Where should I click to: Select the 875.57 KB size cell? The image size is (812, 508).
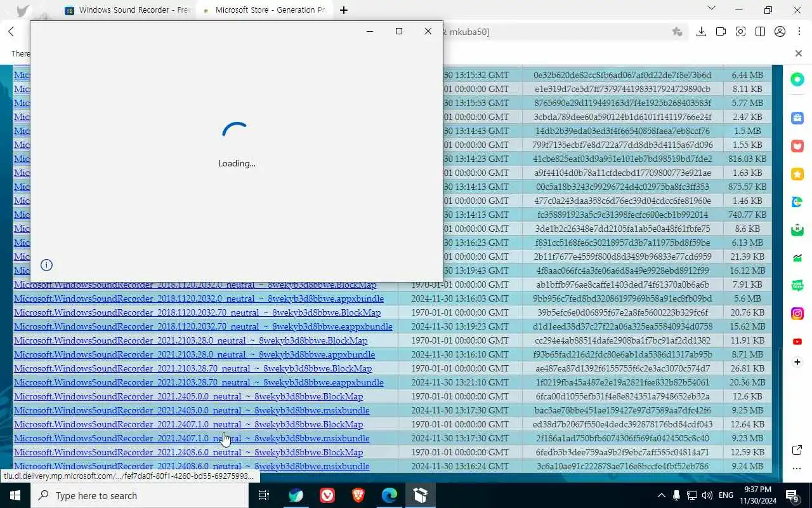[747, 187]
